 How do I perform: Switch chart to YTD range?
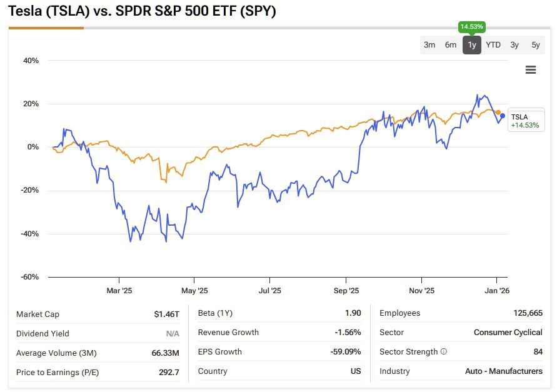[x=493, y=45]
